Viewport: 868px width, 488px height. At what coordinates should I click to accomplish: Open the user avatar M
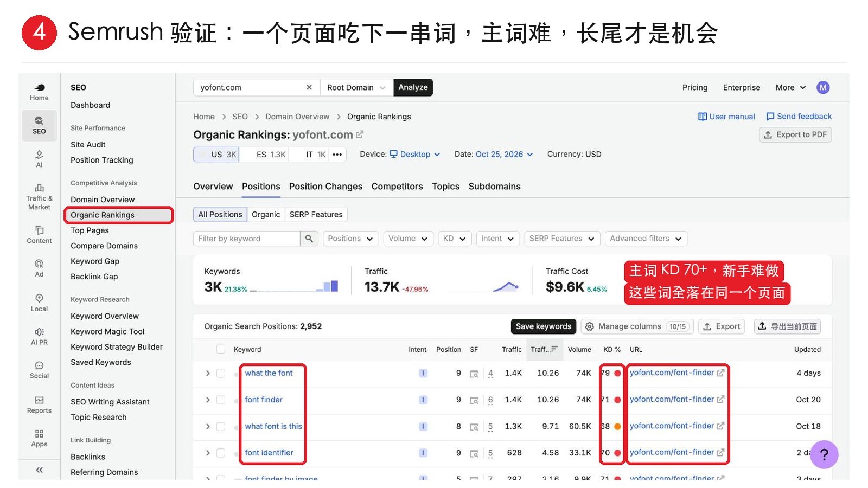point(823,87)
